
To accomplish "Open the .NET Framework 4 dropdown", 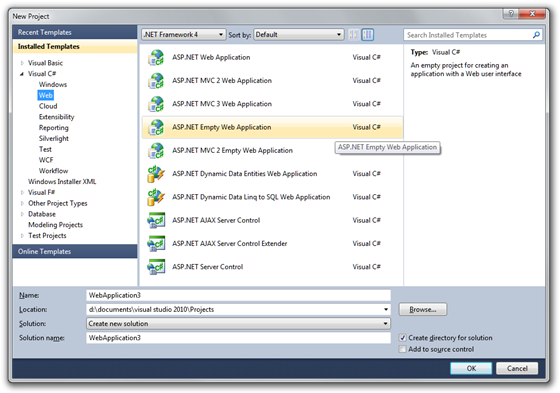I will point(184,35).
